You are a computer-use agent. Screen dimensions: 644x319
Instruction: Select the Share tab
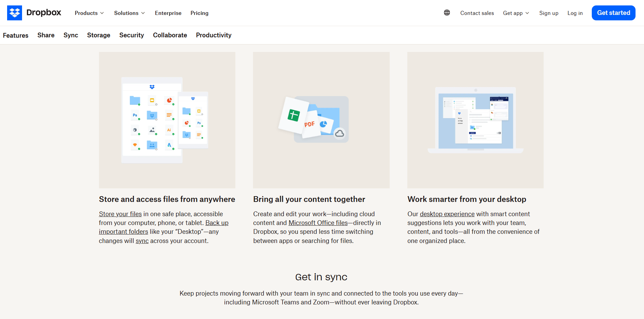click(46, 35)
